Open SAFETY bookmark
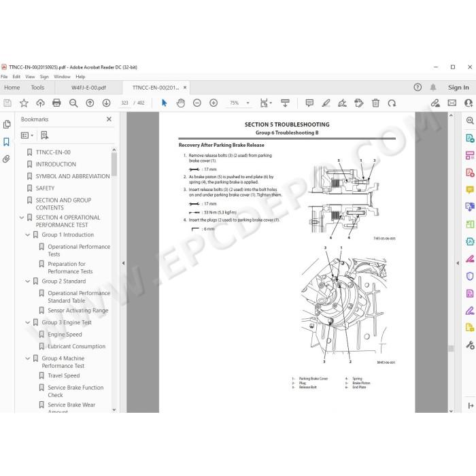This screenshot has height=476, width=476. pyautogui.click(x=46, y=188)
